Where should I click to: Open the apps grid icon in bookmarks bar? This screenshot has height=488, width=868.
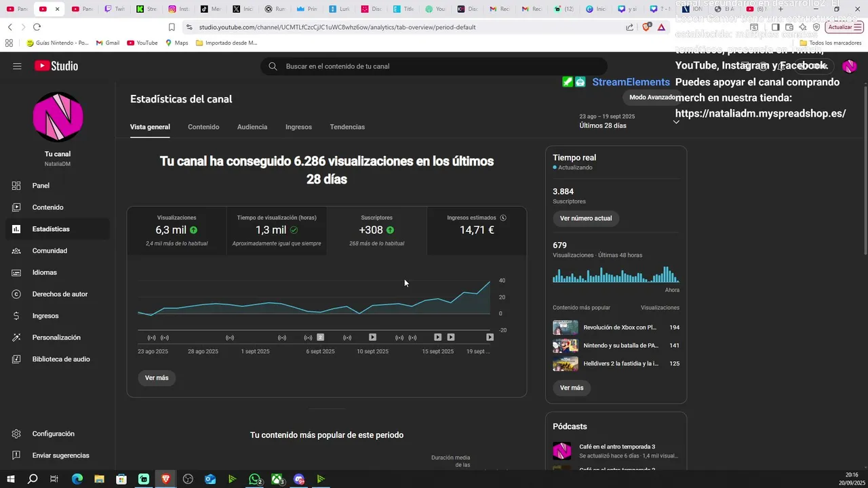click(9, 43)
